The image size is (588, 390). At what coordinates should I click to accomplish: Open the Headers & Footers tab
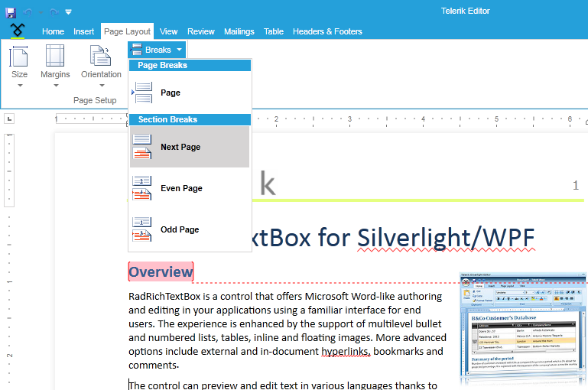pyautogui.click(x=327, y=31)
